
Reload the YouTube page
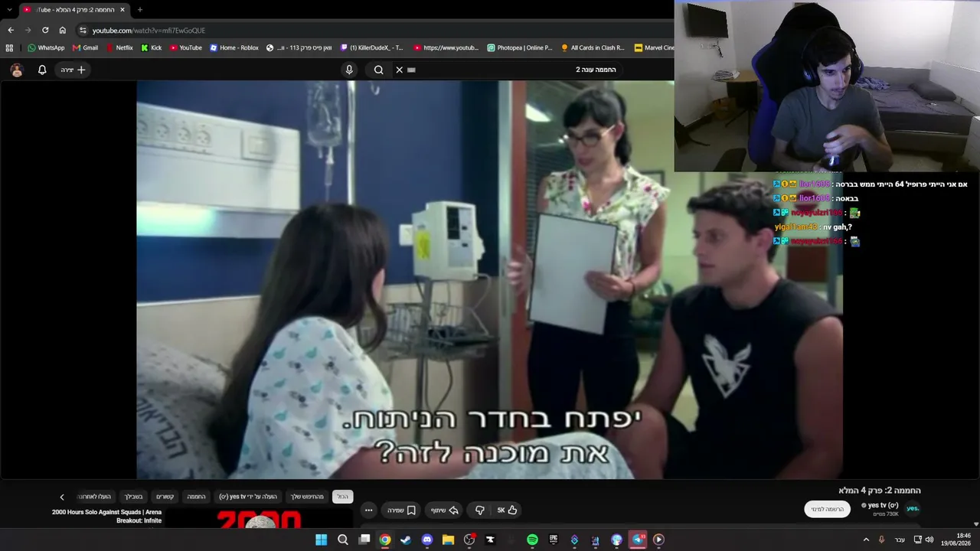pyautogui.click(x=45, y=30)
